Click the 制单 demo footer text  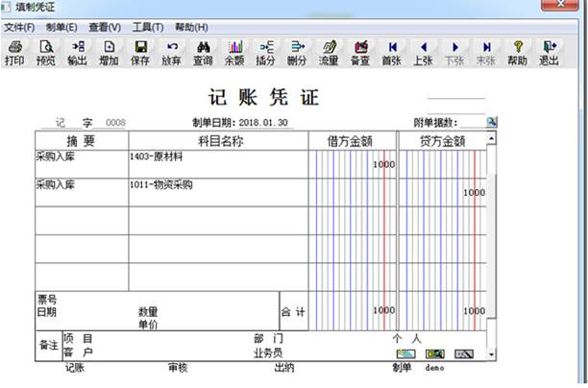[419, 368]
